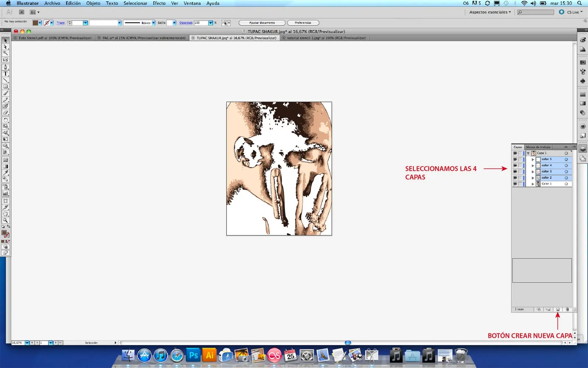
Task: Select the Magic Wand tool
Action: coord(6,53)
